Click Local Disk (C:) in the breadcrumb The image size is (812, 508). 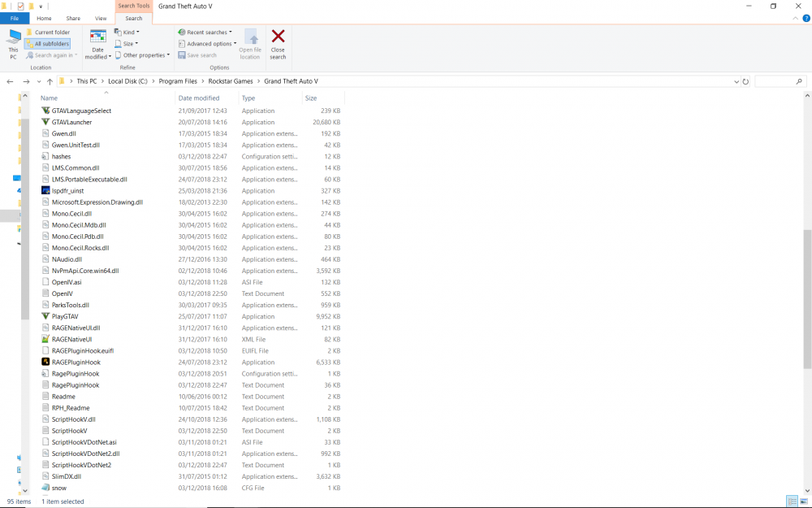(x=127, y=81)
